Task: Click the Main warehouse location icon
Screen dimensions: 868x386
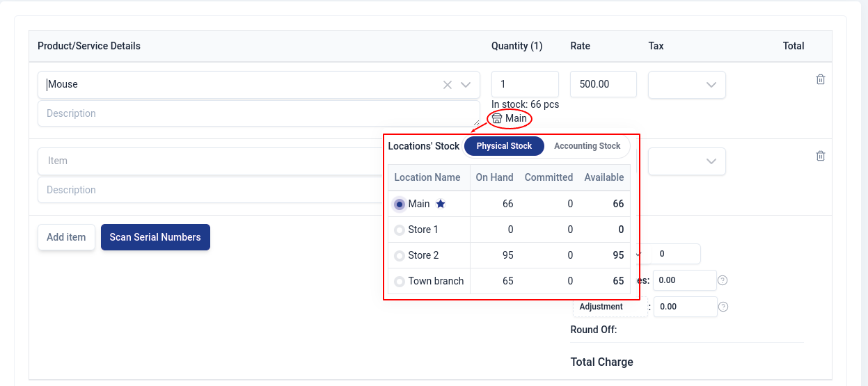Action: pyautogui.click(x=497, y=119)
